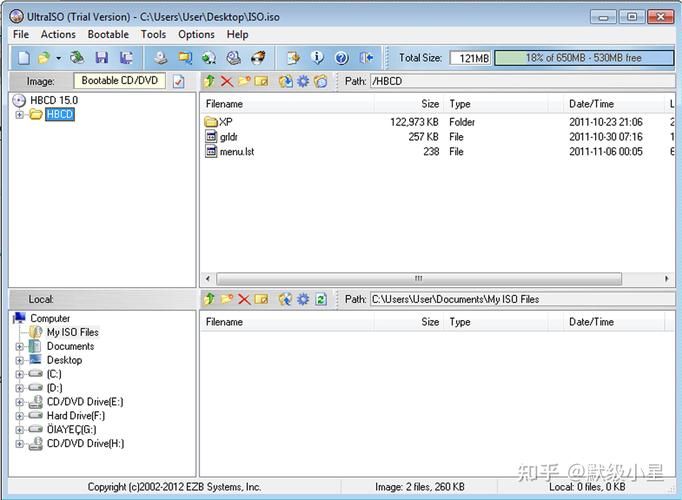Click the Help question mark icon
The image size is (682, 500).
point(341,57)
